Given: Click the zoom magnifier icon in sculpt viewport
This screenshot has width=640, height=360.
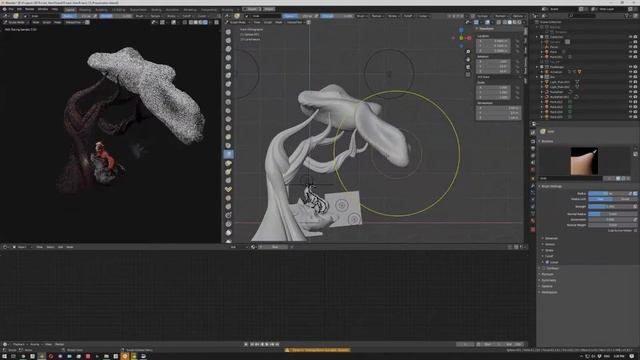Looking at the screenshot, I should pos(468,51).
